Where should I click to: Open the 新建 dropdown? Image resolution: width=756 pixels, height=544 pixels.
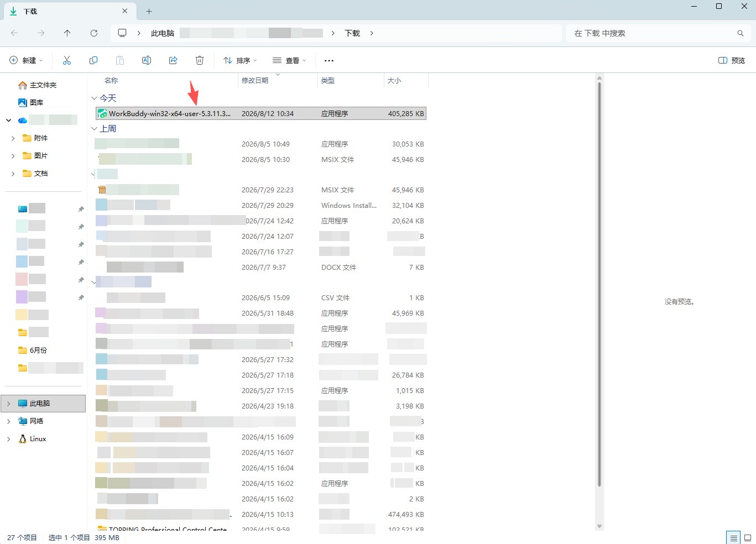[x=26, y=60]
